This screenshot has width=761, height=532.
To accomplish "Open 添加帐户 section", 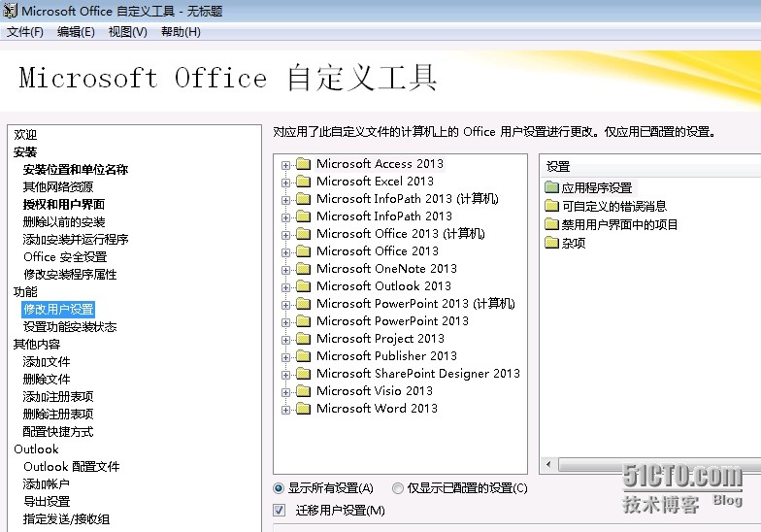I will click(x=47, y=483).
